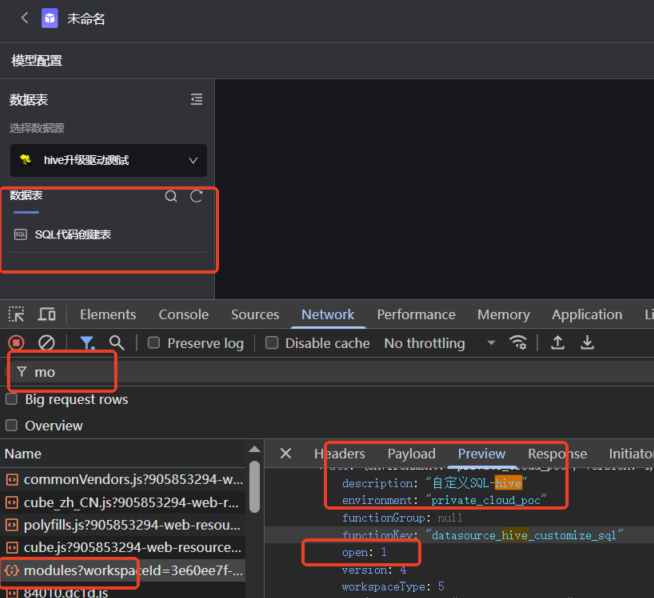Toggle the network filter funnel icon
The image size is (654, 598).
87,343
